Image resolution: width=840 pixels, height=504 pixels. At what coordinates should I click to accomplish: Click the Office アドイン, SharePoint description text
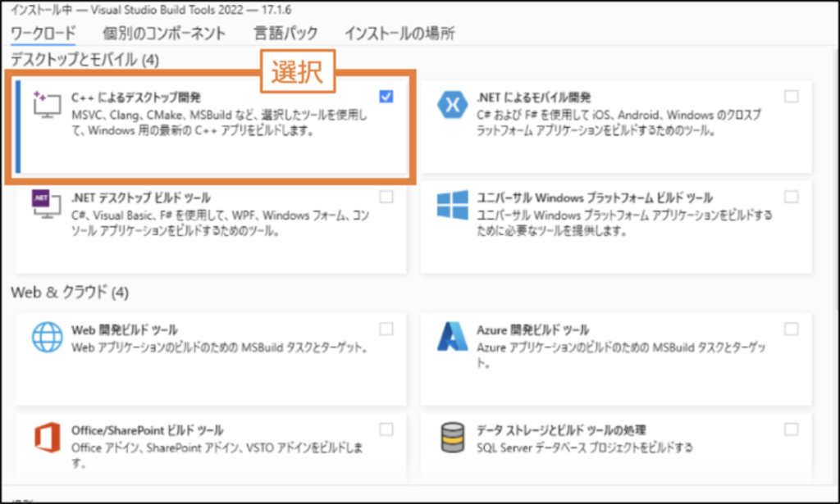(217, 456)
